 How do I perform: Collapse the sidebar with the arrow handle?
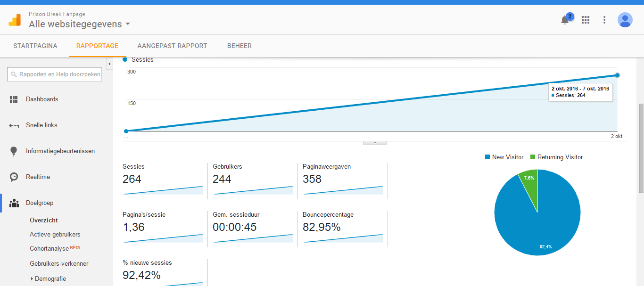[109, 64]
